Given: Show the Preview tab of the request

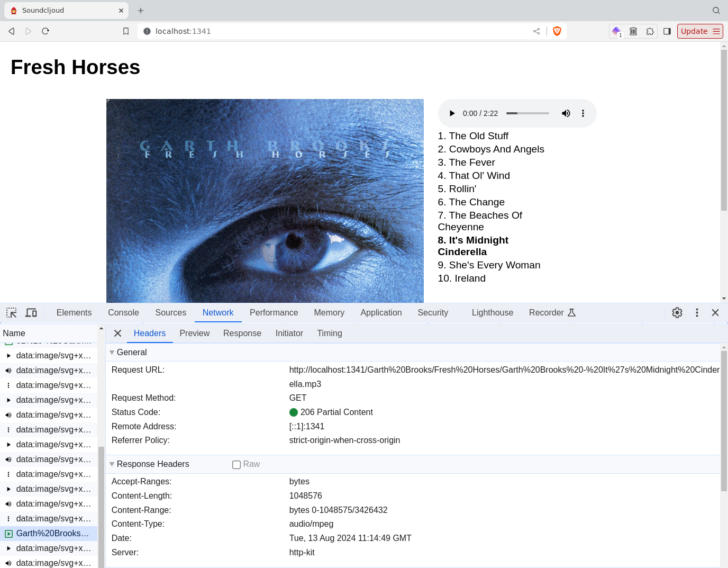Looking at the screenshot, I should pos(195,333).
